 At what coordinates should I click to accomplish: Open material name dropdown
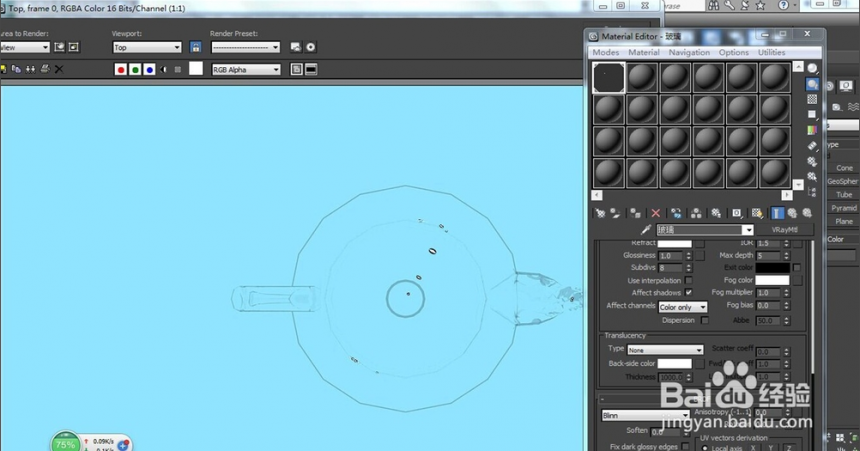747,229
